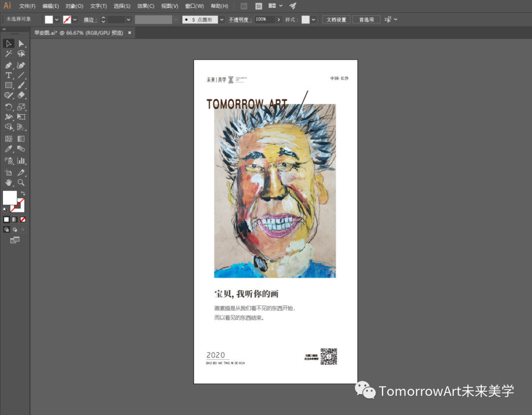The height and width of the screenshot is (415, 532).
Task: Expand opacity slider arrow beside 100%
Action: (x=279, y=20)
